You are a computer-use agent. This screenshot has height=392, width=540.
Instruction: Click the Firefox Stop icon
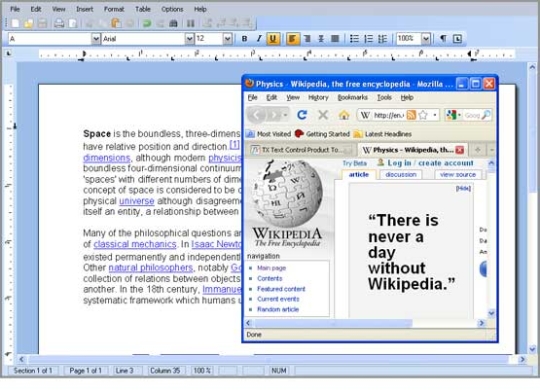(x=323, y=115)
